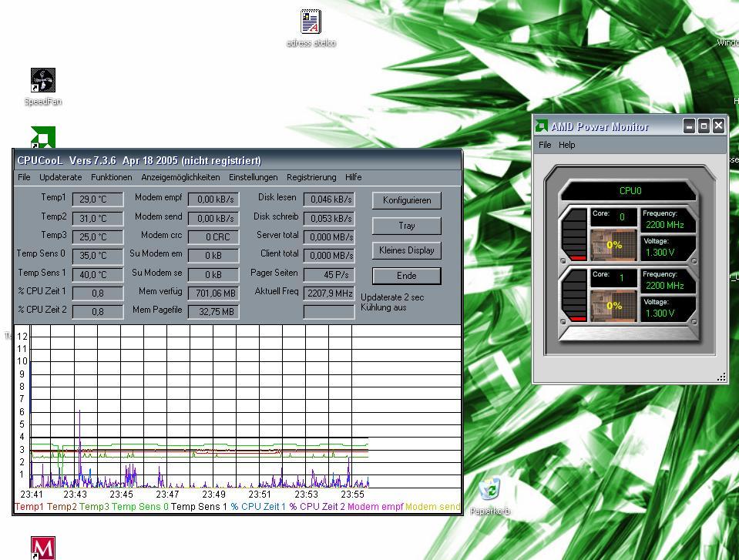This screenshot has height=560, width=739.
Task: Click the Temp1 value field
Action: 98,200
